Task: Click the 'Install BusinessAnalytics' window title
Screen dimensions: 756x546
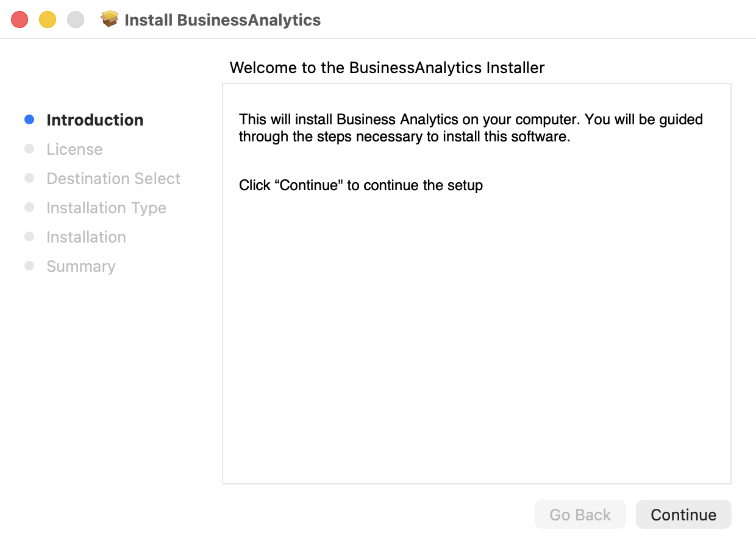Action: pyautogui.click(x=223, y=20)
